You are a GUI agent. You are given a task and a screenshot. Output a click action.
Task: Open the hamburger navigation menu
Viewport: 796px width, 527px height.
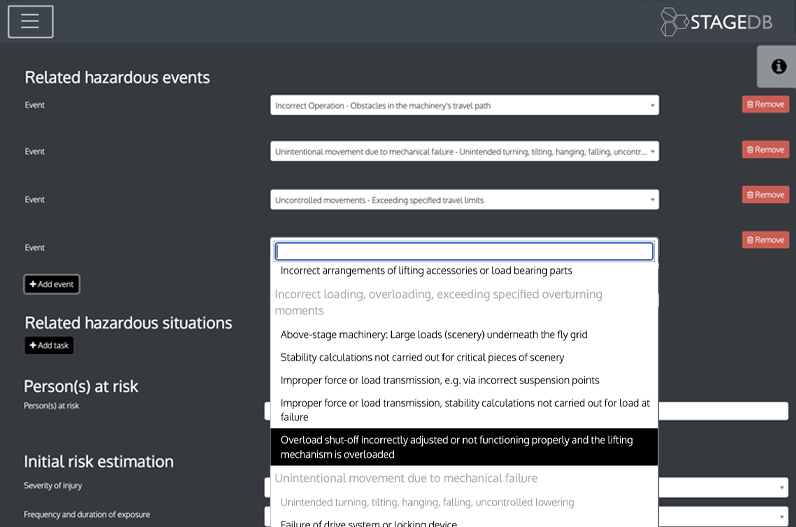30,21
